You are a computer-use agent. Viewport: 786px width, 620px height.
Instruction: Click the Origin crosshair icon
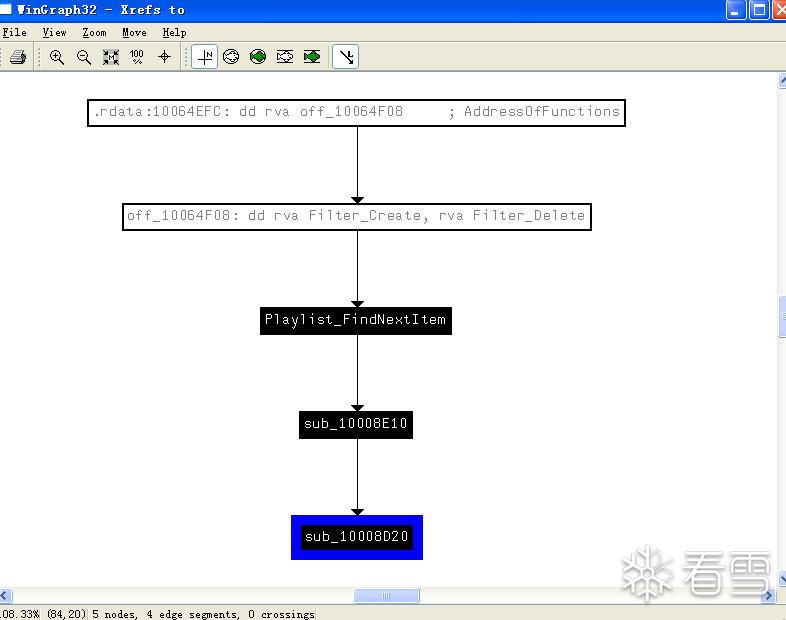click(x=164, y=57)
